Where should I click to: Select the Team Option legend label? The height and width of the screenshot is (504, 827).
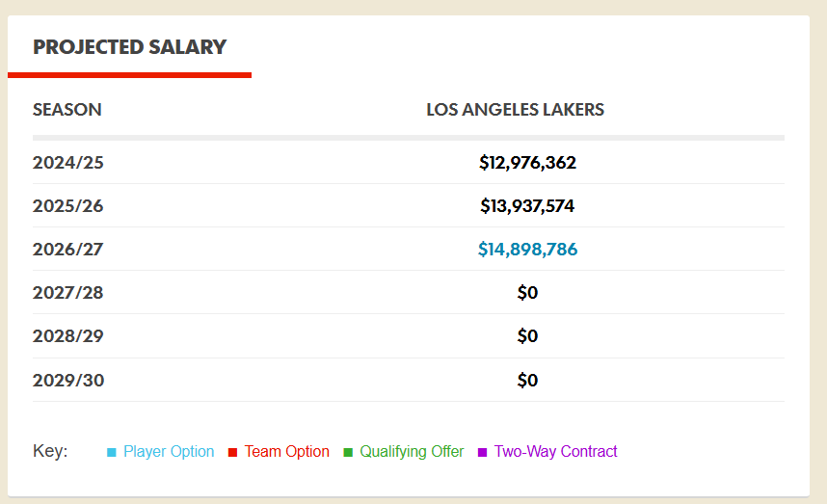pyautogui.click(x=286, y=452)
